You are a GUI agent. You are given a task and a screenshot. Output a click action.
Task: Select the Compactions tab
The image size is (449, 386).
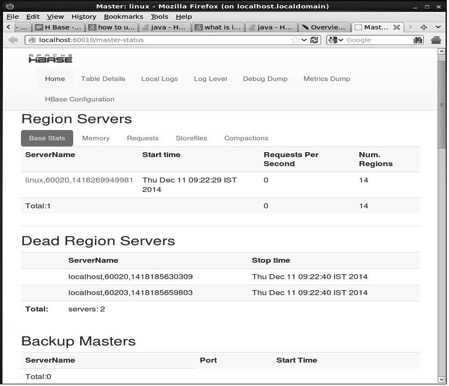246,138
